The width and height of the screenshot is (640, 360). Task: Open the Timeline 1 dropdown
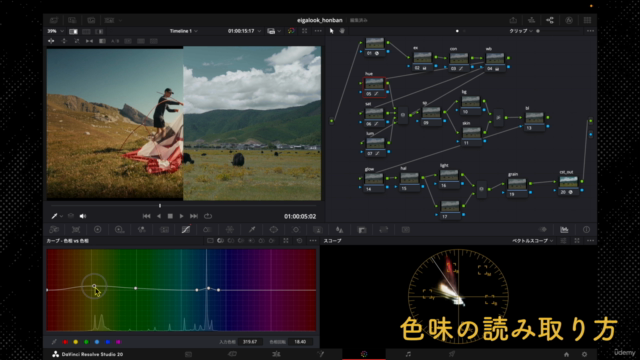(x=183, y=31)
